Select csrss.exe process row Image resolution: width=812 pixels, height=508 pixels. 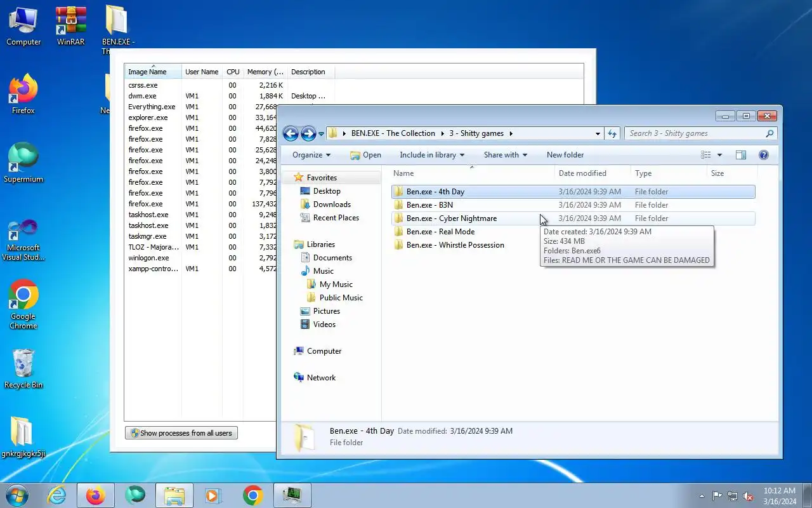[x=202, y=85]
